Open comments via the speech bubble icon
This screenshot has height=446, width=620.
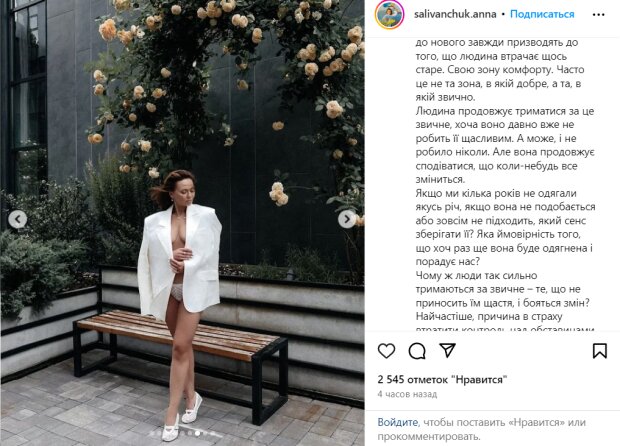coord(417,351)
